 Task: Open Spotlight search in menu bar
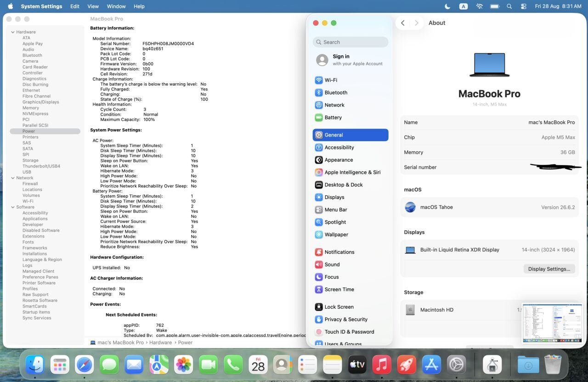click(509, 6)
